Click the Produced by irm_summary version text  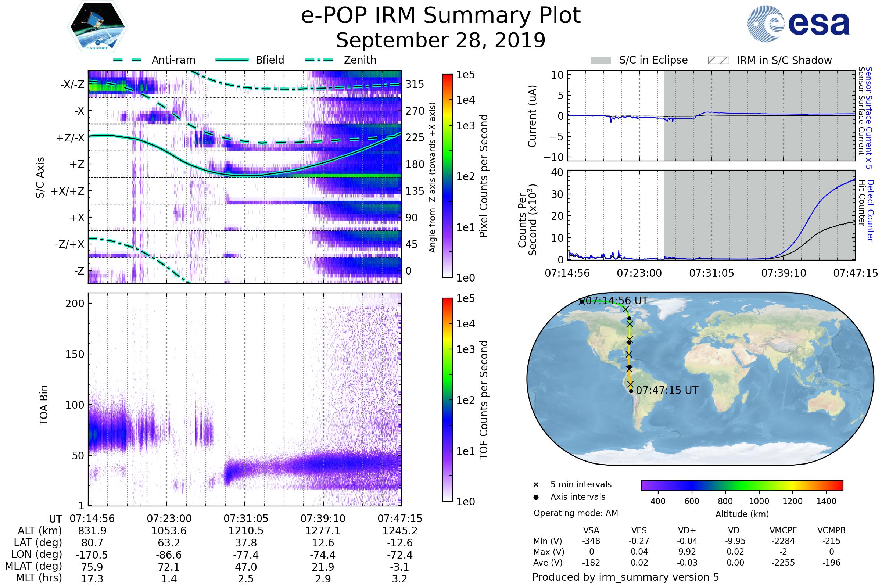click(625, 577)
